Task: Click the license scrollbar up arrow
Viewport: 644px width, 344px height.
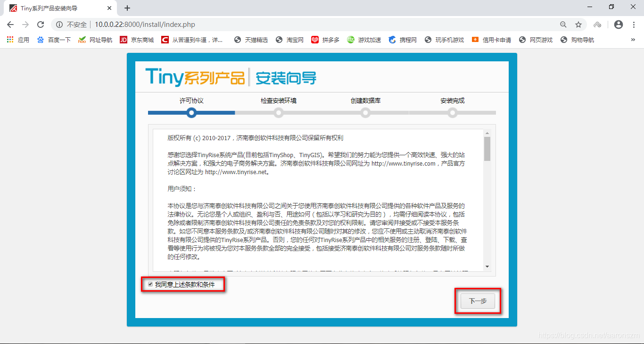Action: click(x=487, y=133)
